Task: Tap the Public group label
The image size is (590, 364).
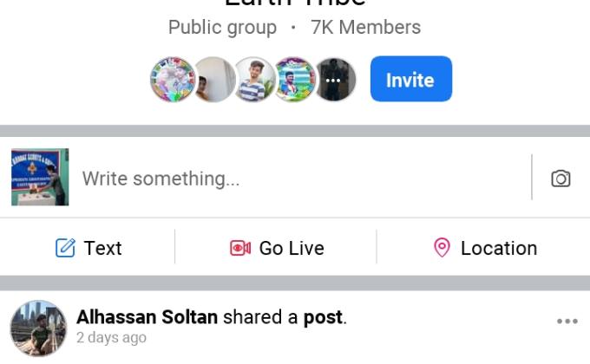Action: coord(222,28)
